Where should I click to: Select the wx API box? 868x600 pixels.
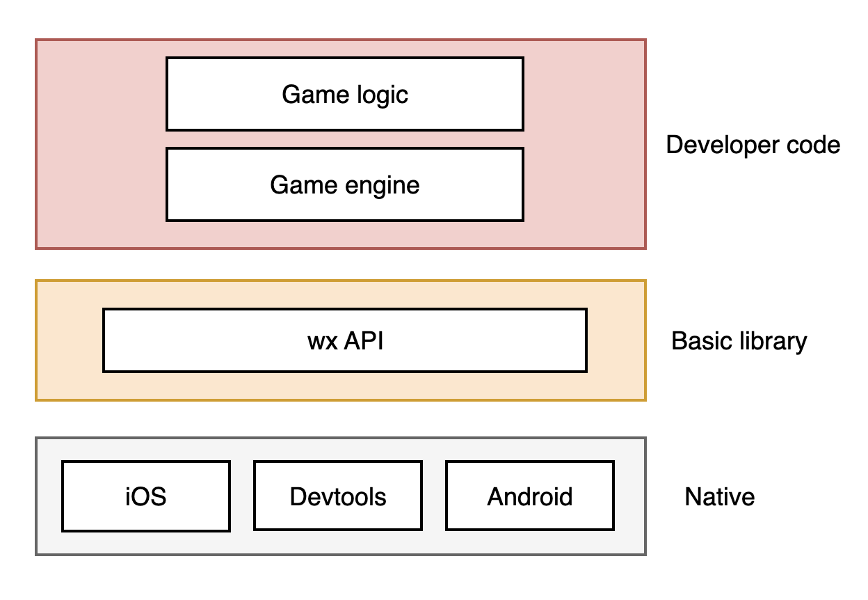[344, 340]
